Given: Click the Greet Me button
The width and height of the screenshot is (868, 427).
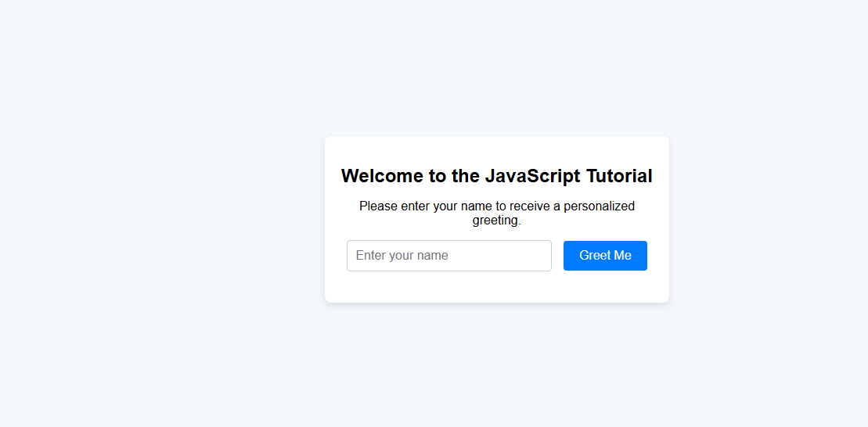Looking at the screenshot, I should pos(605,256).
